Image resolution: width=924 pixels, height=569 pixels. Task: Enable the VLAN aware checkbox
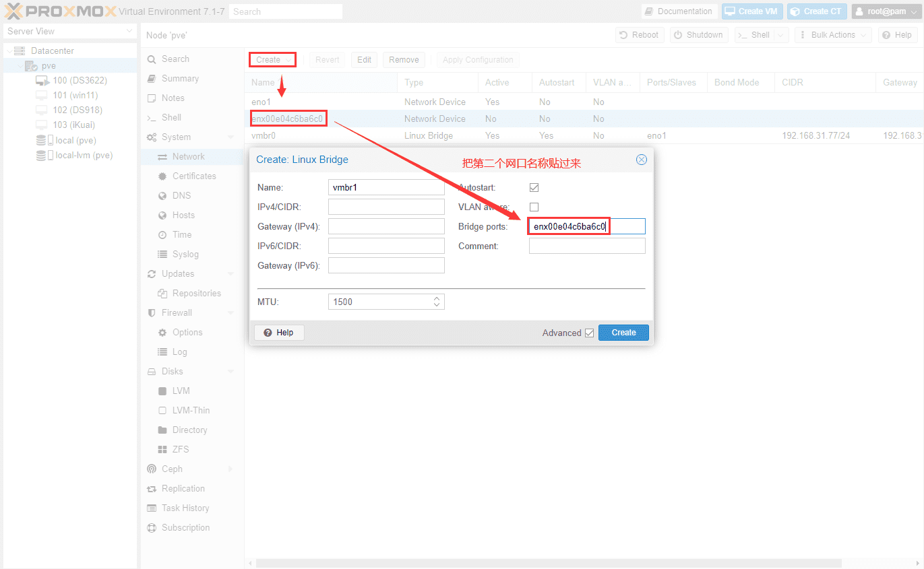click(534, 207)
